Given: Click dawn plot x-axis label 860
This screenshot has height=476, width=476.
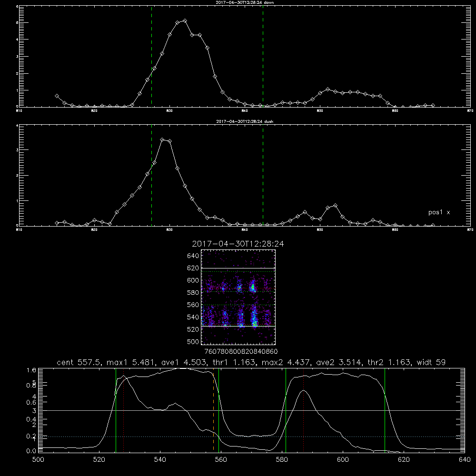Looking at the screenshot, I should coord(395,111).
